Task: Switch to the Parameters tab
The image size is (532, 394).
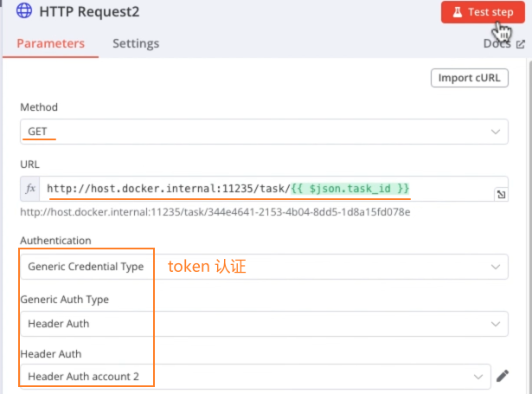Action: 50,43
